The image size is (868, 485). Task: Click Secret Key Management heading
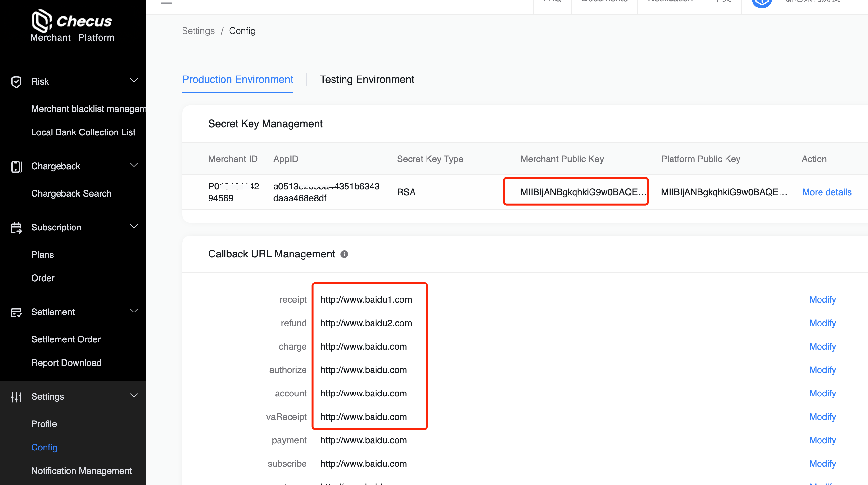(x=265, y=124)
